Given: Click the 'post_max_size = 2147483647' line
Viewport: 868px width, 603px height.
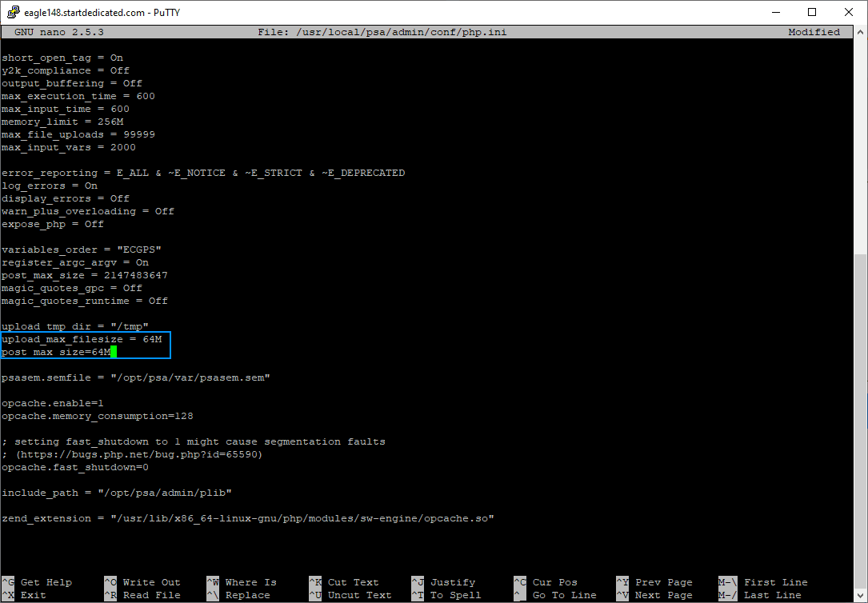Looking at the screenshot, I should (85, 275).
